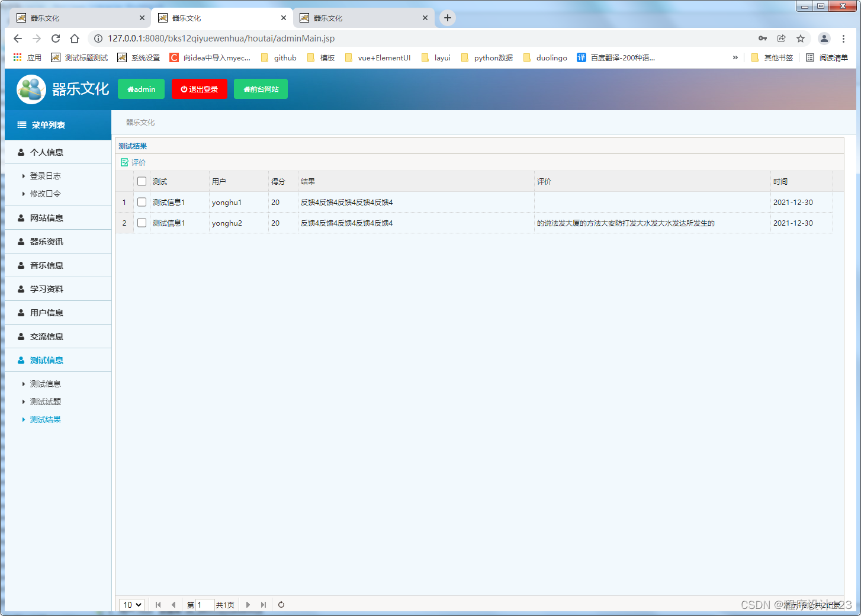861x616 pixels.
Task: Select 测试试题 in the sidebar menu
Action: coord(46,401)
